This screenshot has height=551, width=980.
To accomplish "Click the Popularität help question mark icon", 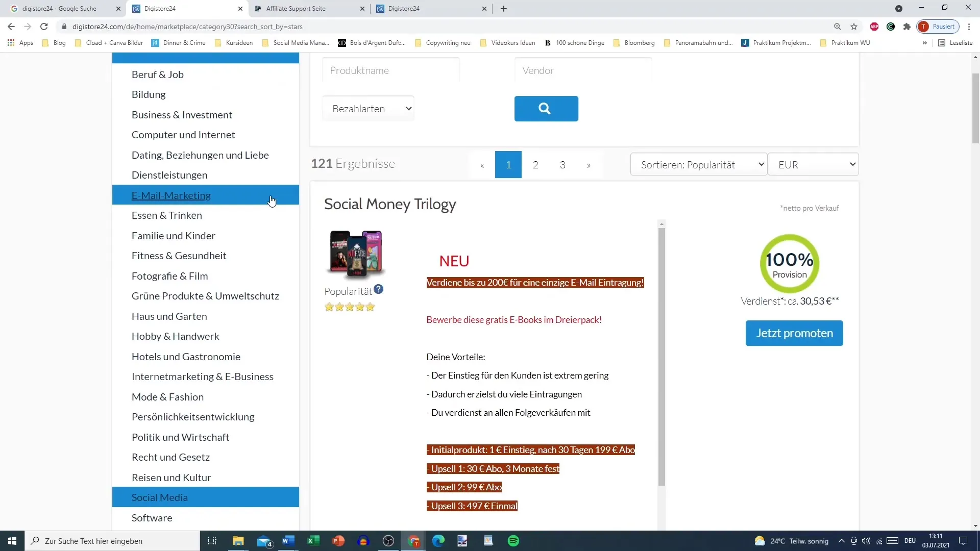I will [378, 289].
